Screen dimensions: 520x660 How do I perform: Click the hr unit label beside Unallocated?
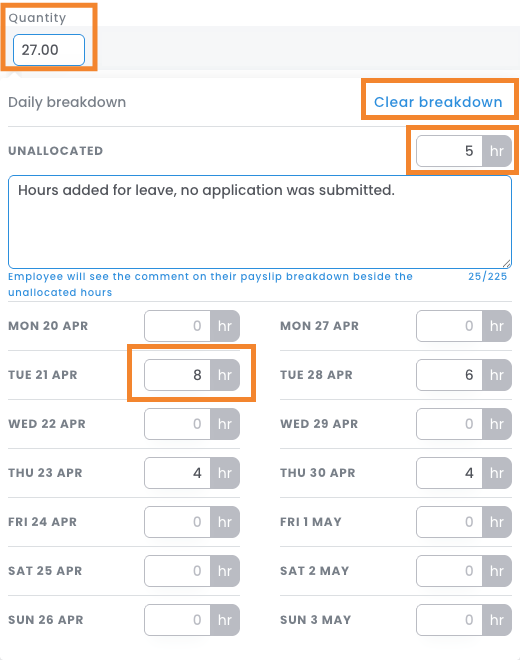(497, 151)
